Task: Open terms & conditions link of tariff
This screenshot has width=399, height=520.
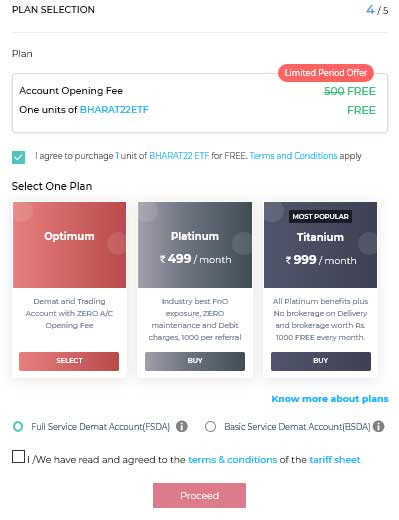Action: 233,460
